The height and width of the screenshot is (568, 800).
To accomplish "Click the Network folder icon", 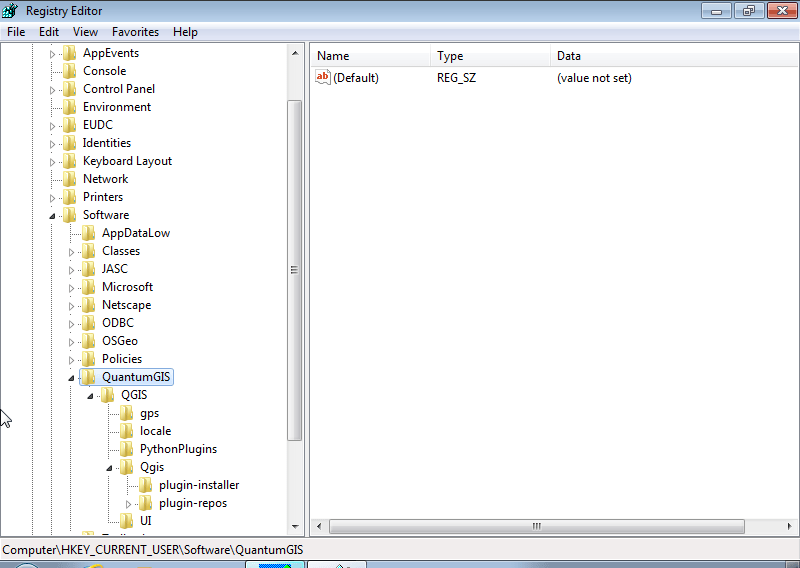I will (69, 179).
